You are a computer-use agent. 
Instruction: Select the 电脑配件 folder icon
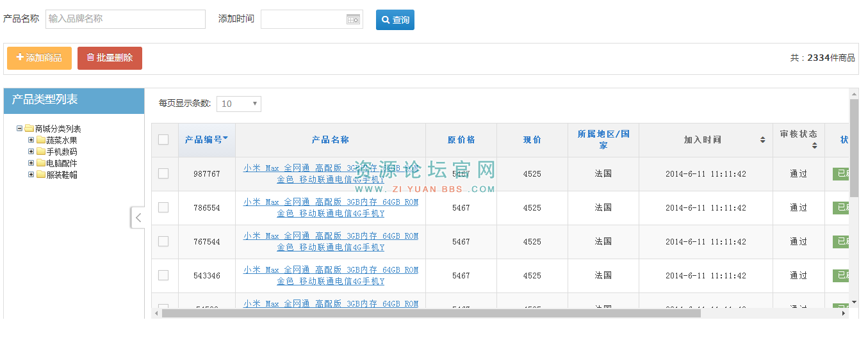[x=40, y=163]
